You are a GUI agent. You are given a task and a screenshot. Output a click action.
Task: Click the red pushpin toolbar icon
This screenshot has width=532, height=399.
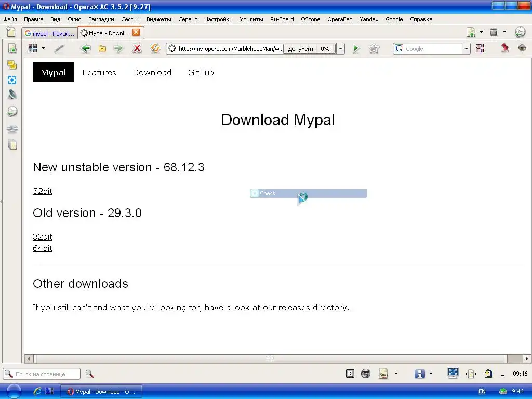tap(505, 48)
